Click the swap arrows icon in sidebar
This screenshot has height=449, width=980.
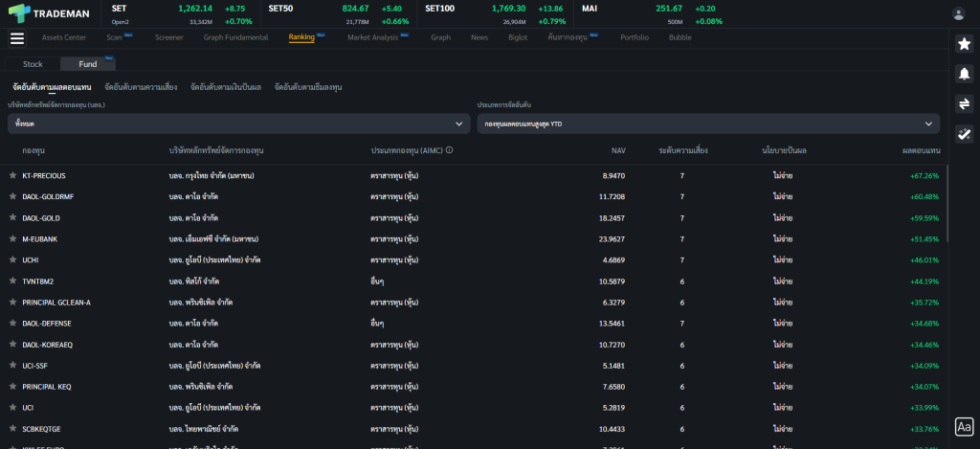click(964, 104)
